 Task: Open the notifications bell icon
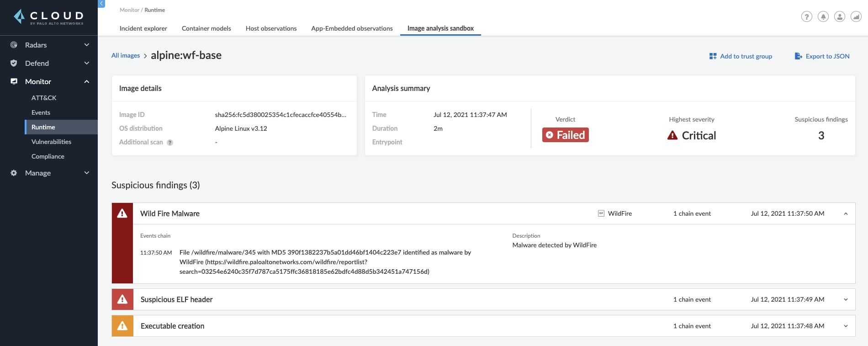pyautogui.click(x=823, y=16)
